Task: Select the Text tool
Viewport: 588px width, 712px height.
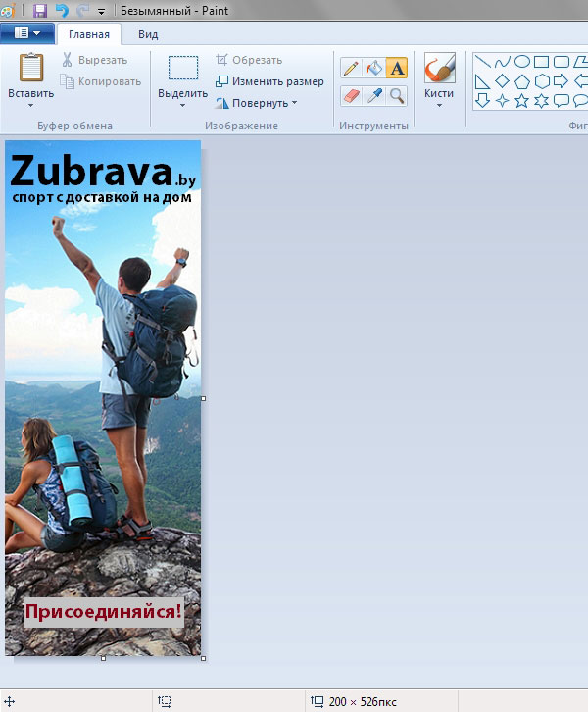Action: (397, 68)
